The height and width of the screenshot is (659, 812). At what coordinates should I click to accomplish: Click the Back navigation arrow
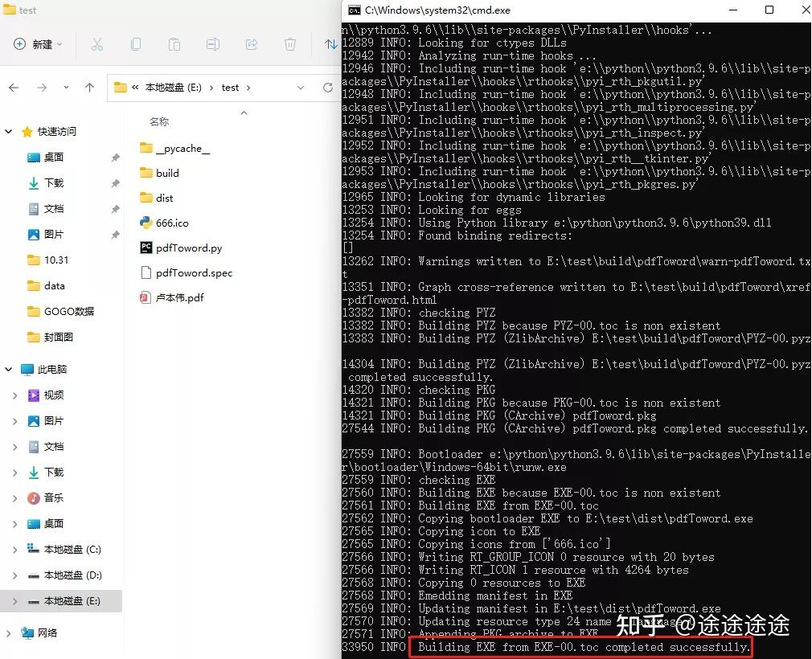[x=15, y=87]
